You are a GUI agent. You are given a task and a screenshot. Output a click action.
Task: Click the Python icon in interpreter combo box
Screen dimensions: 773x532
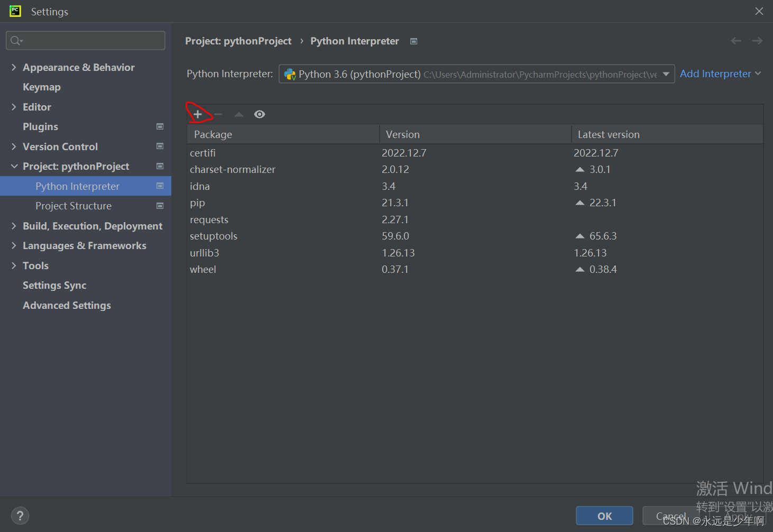[x=290, y=75]
